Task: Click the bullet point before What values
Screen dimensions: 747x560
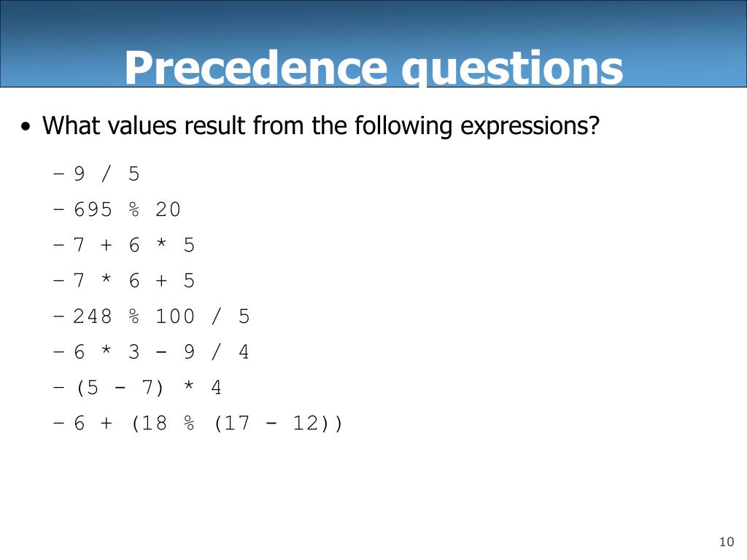Action: click(x=26, y=127)
